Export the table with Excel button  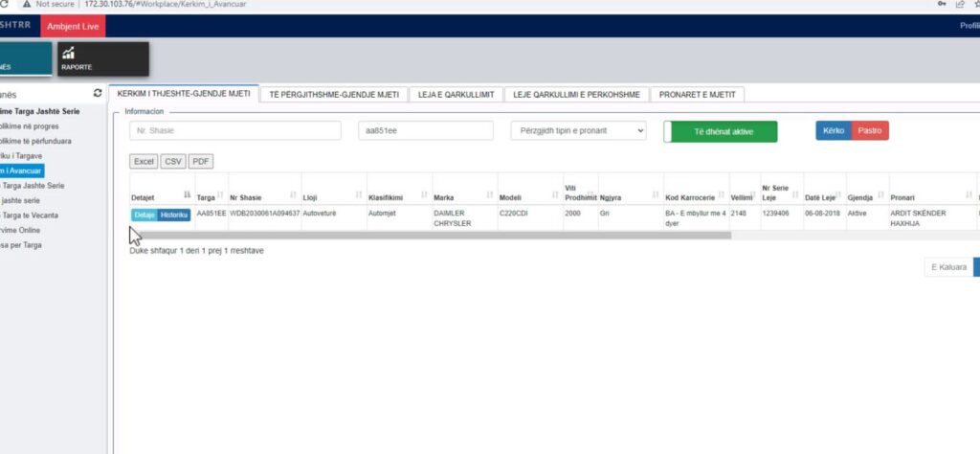[x=144, y=162]
